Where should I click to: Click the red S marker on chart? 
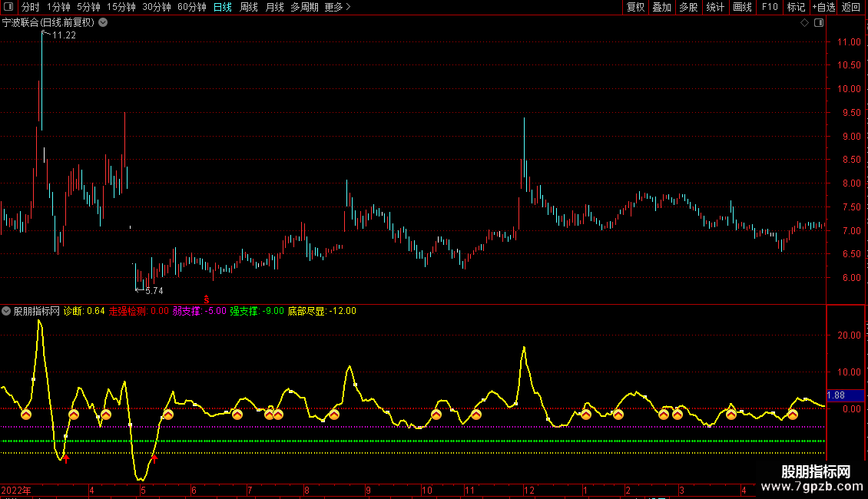(207, 299)
